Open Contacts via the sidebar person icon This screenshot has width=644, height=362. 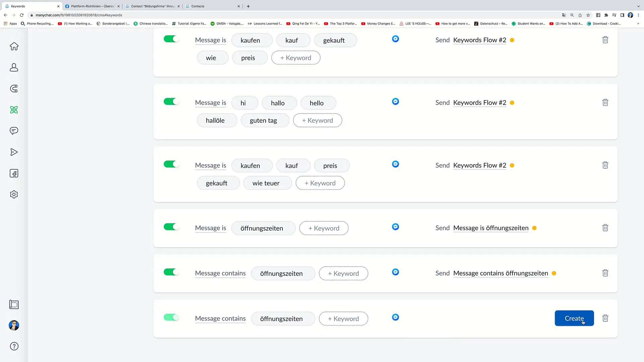[x=14, y=67]
